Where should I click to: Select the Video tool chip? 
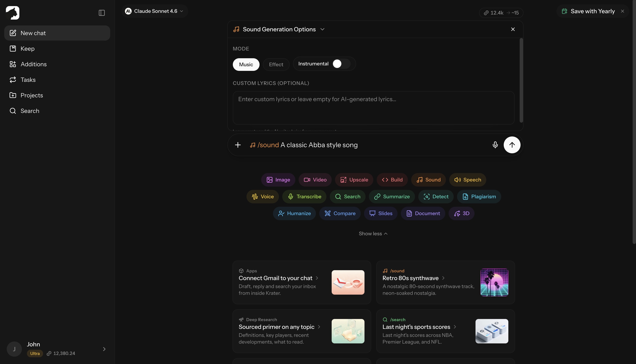pyautogui.click(x=315, y=180)
